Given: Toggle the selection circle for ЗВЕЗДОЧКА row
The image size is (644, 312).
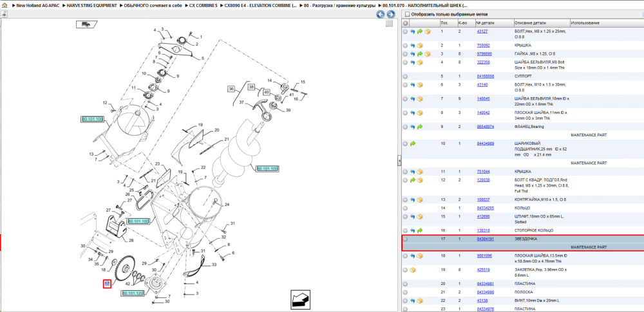Looking at the screenshot, I should coord(405,239).
